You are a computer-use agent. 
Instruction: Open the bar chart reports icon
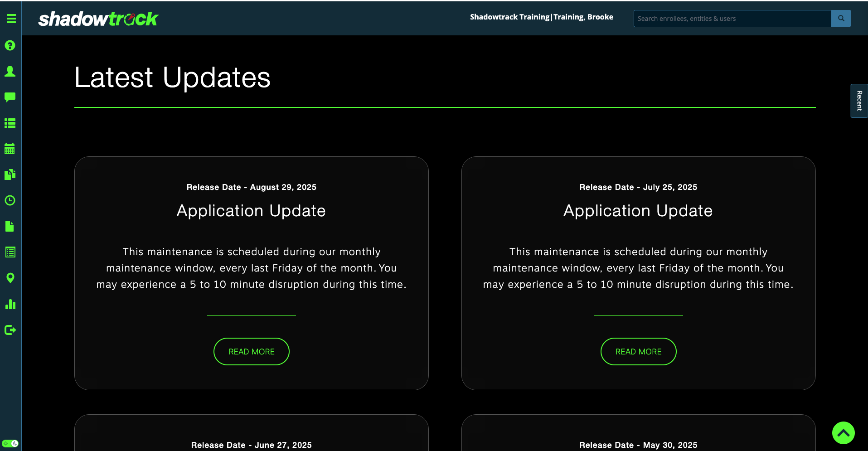(10, 304)
